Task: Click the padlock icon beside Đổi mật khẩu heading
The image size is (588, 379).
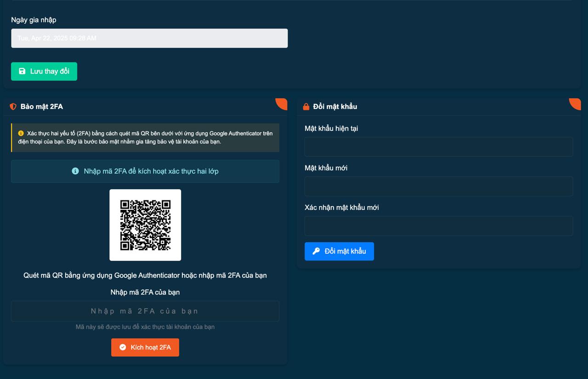Action: pos(306,107)
